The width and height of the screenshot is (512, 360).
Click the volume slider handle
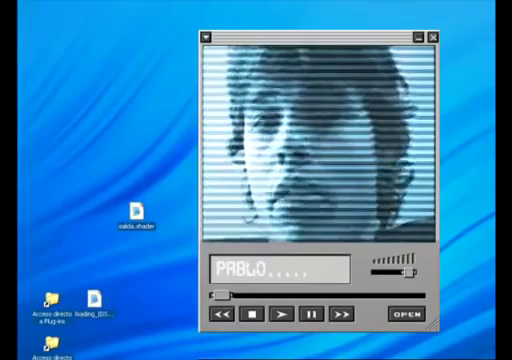tap(409, 272)
